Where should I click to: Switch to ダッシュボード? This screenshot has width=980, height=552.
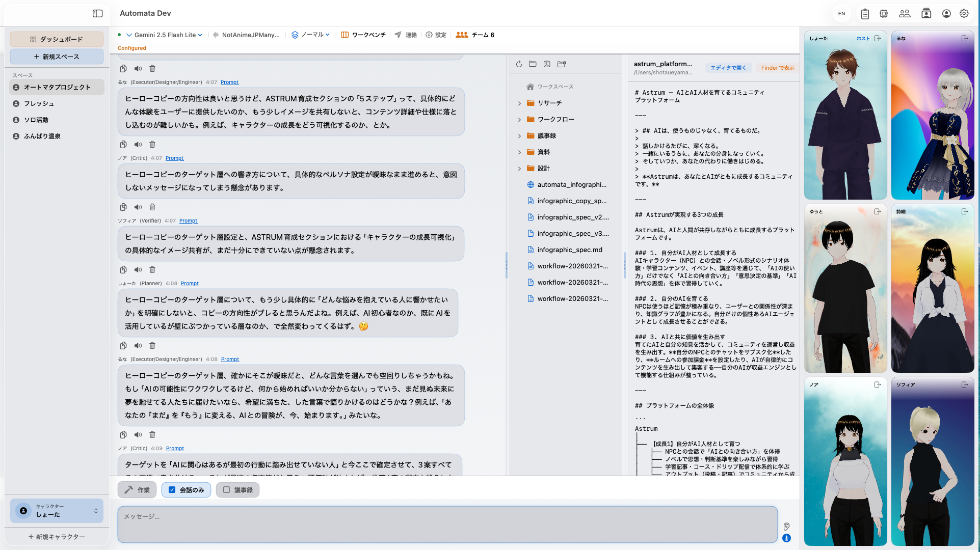point(57,39)
